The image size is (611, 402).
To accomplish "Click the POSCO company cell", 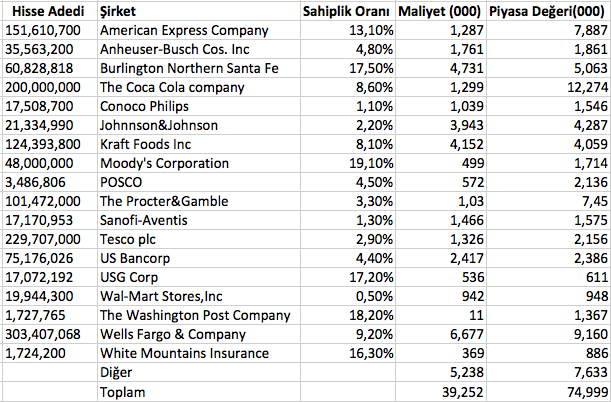I will click(123, 182).
